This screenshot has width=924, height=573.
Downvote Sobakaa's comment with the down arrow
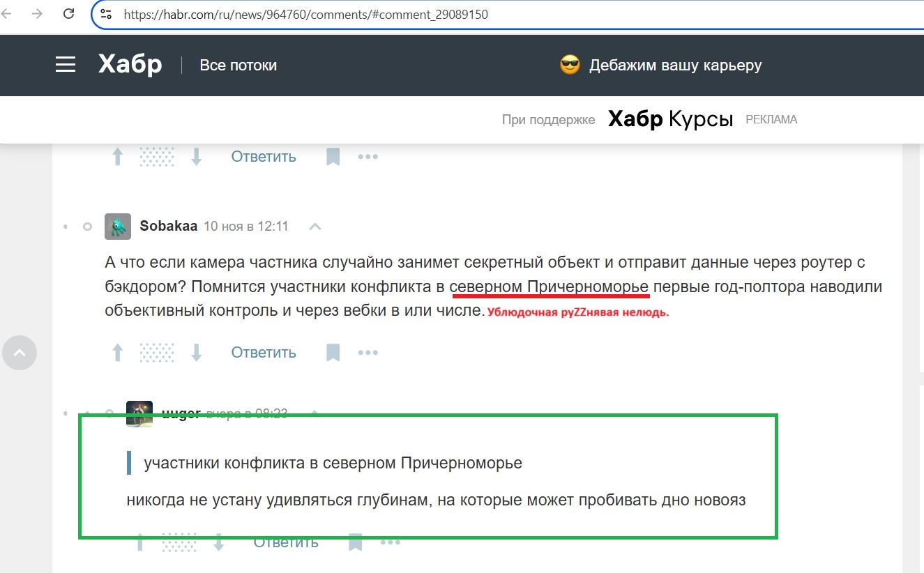(x=196, y=352)
